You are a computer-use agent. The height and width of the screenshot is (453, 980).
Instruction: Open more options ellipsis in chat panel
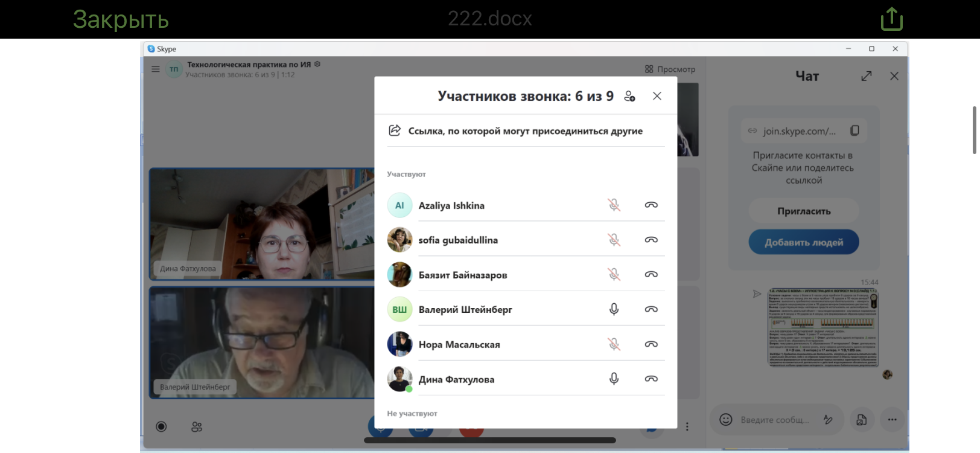(x=892, y=420)
